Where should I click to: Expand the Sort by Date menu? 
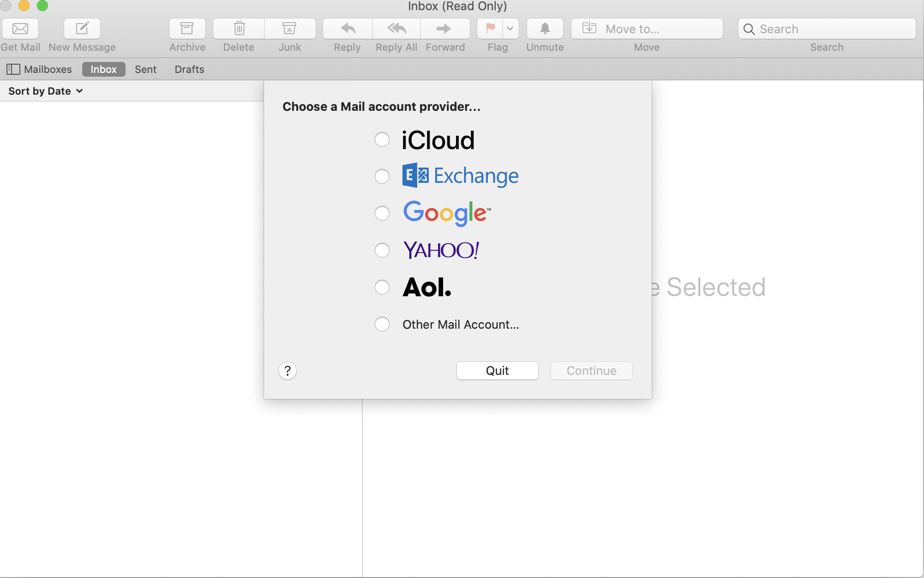pyautogui.click(x=45, y=91)
